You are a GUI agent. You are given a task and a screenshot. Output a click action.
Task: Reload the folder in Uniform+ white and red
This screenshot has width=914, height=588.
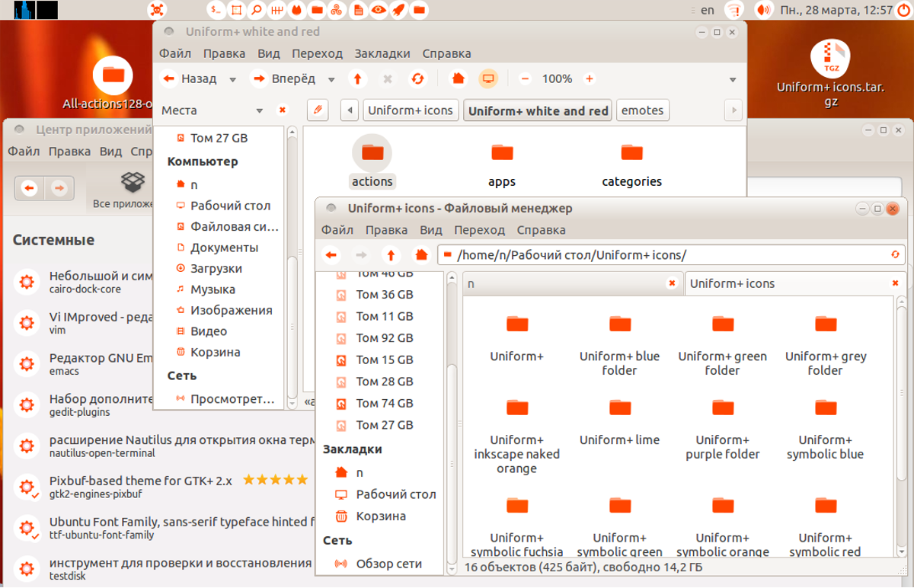(x=417, y=78)
